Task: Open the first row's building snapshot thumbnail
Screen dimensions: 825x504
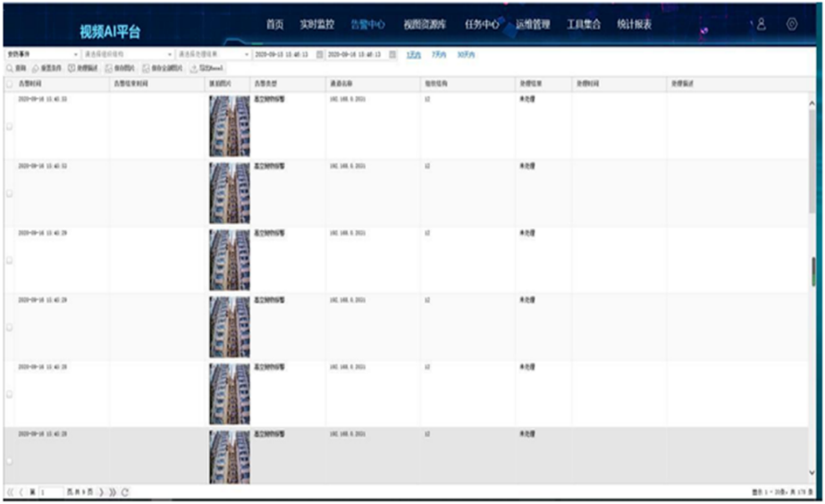Action: coord(230,126)
